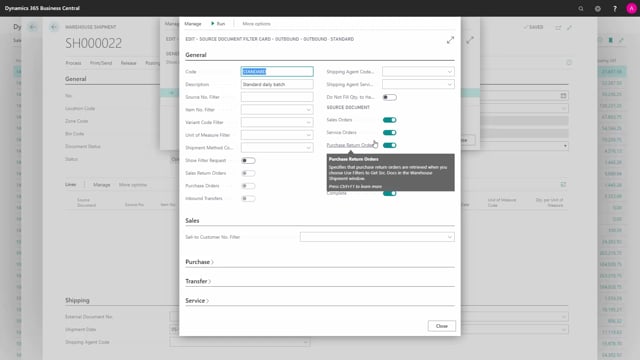Screen dimensions: 640x360
Task: Open the search magnifier in top bar
Action: (581, 9)
